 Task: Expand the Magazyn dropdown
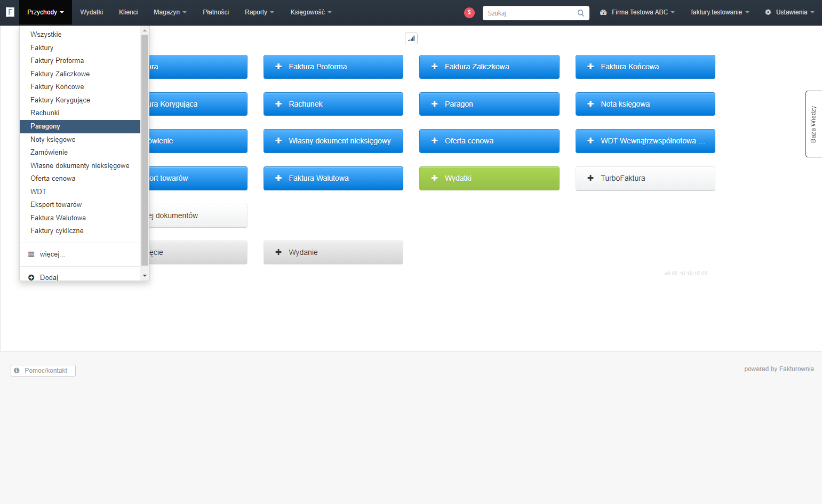click(x=170, y=12)
